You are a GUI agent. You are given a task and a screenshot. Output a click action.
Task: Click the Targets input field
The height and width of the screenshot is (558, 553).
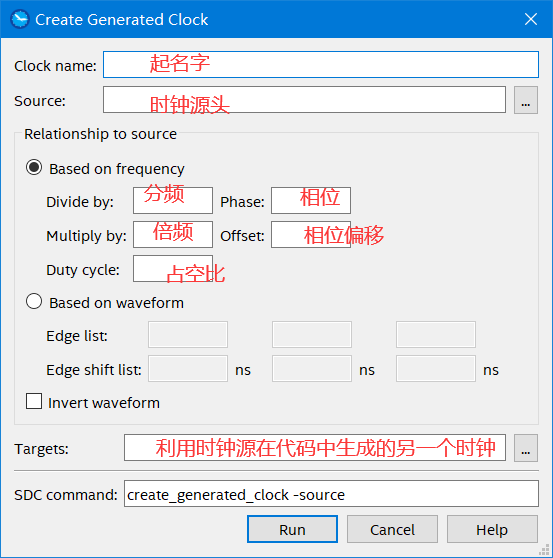(315, 448)
